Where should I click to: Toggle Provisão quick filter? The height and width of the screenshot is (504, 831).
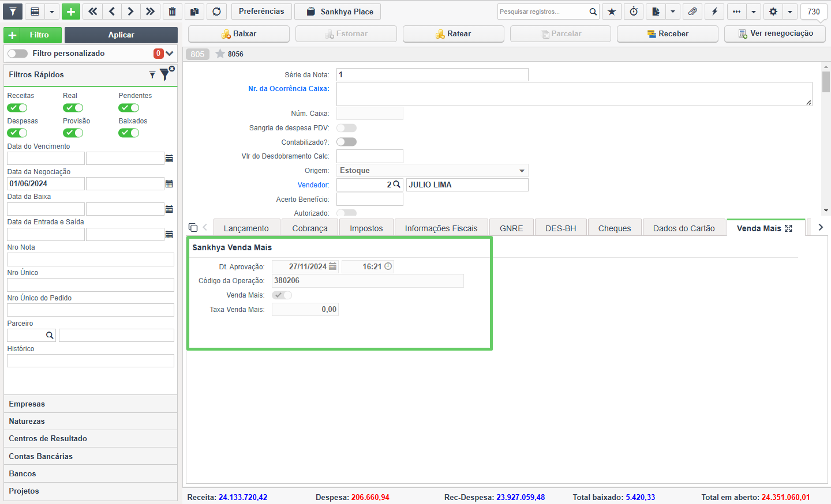click(73, 133)
